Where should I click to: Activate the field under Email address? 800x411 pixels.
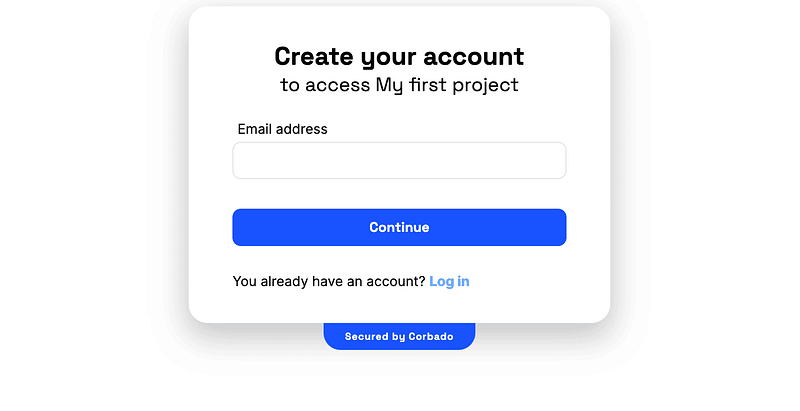[399, 160]
